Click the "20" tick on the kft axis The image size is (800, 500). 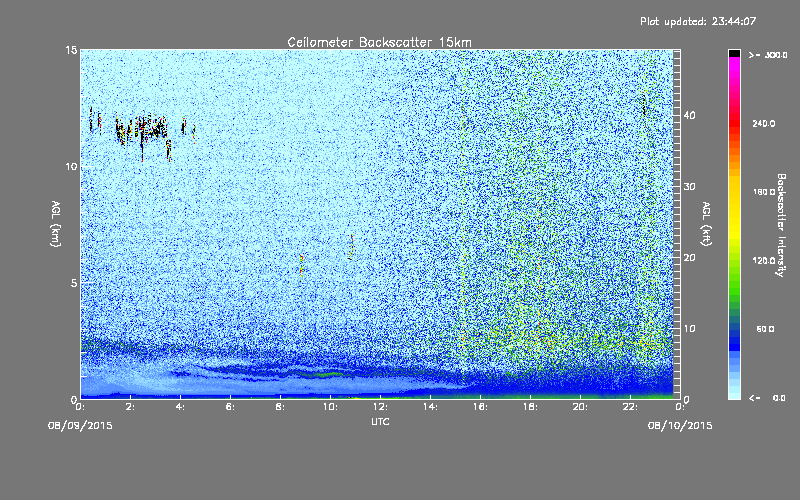689,258
